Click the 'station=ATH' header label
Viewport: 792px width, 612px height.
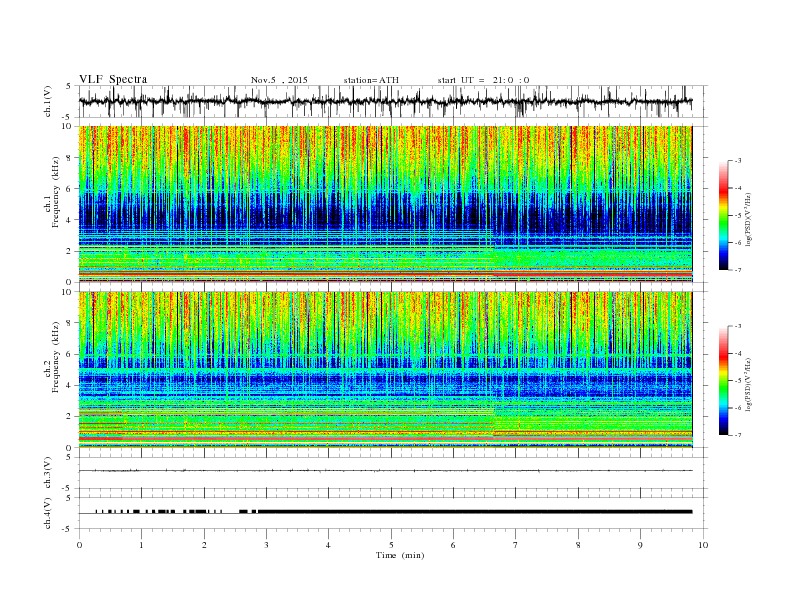pos(371,80)
